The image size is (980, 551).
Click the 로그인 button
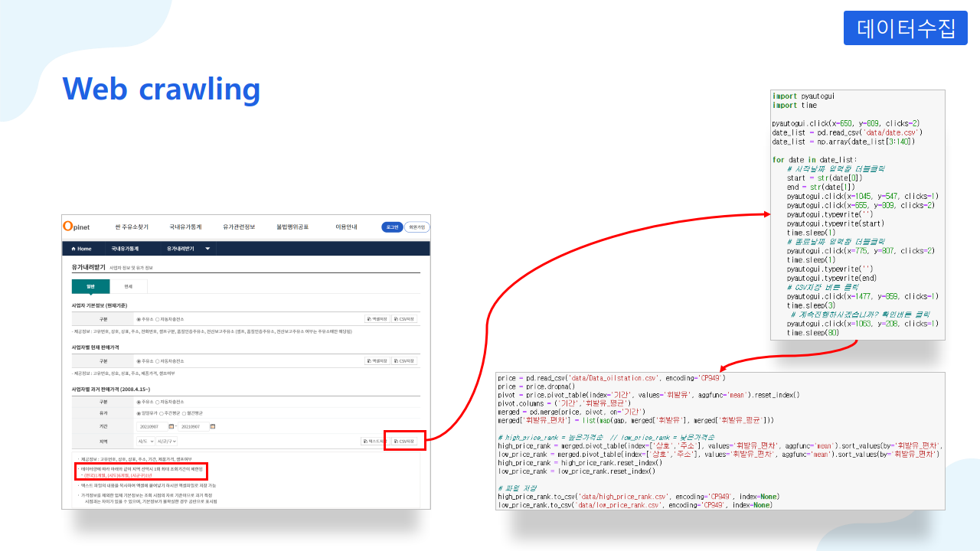(x=392, y=227)
